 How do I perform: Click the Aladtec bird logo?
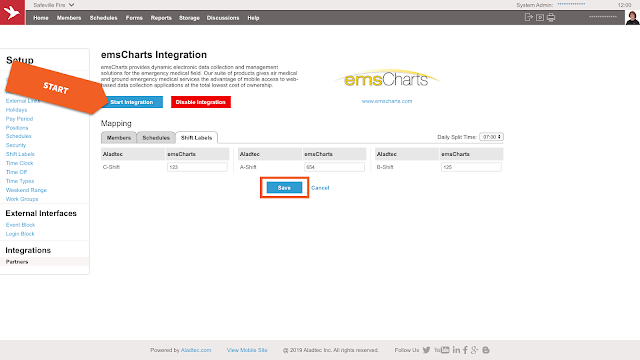pos(12,12)
